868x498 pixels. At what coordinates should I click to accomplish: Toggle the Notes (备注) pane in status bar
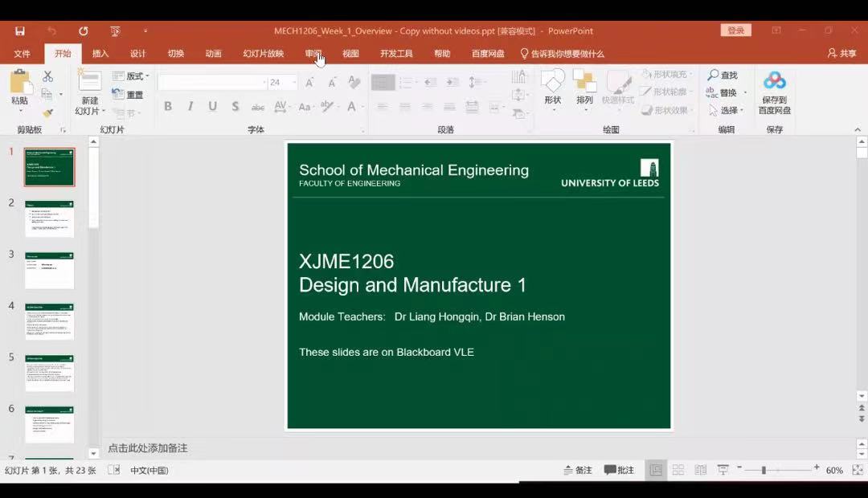578,470
